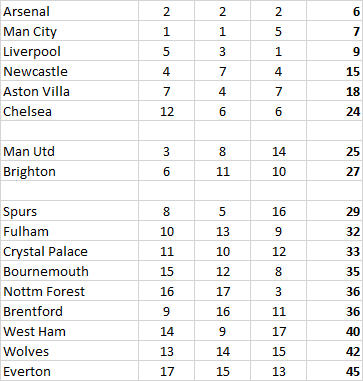The image size is (363, 381).
Task: Select the Newcastle total cell showing 15
Action: [335, 71]
